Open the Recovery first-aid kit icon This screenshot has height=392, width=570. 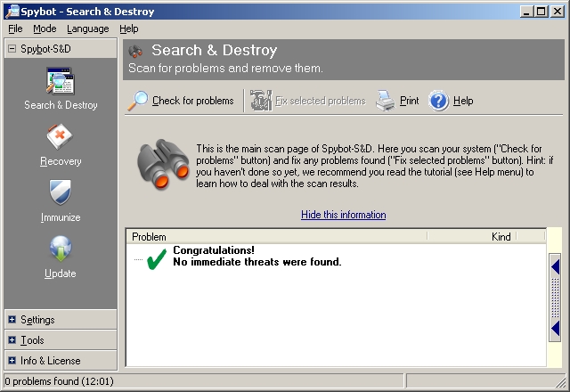pos(60,136)
